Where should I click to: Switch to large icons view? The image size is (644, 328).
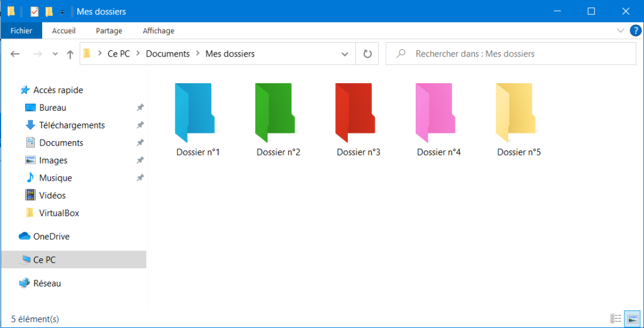click(633, 319)
